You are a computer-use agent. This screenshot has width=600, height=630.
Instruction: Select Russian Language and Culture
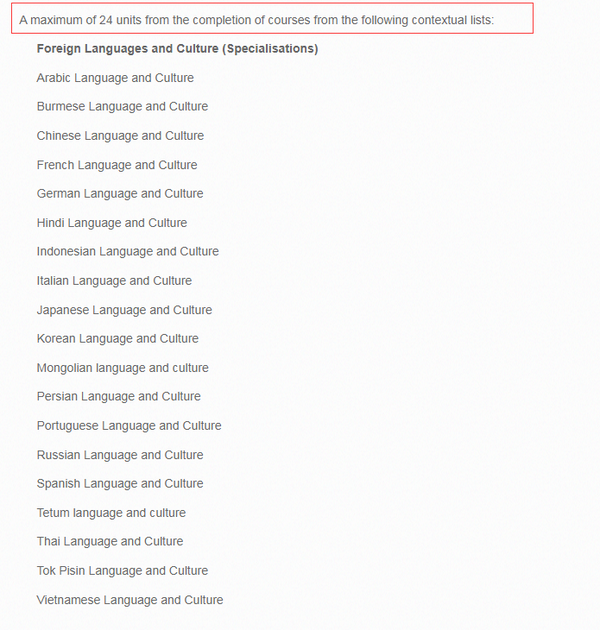coord(120,455)
